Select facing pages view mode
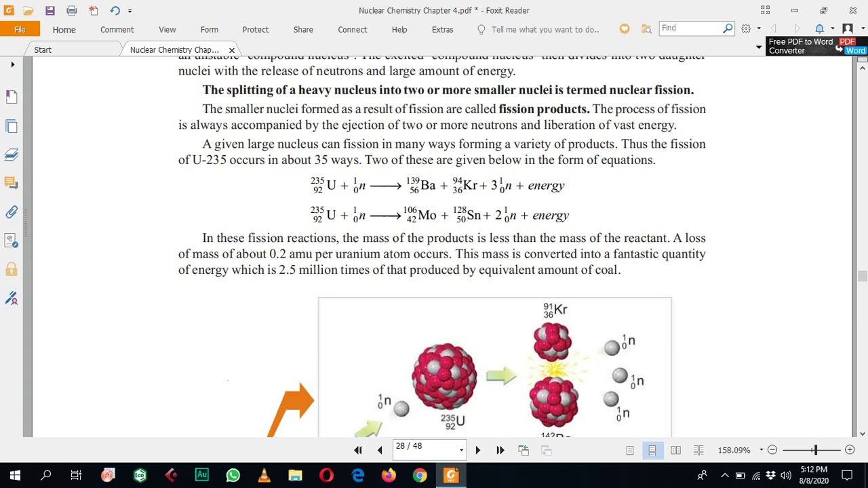The image size is (868, 488). (x=675, y=450)
